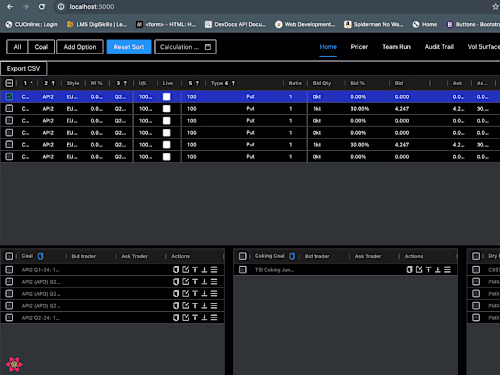Click Bid trader header in Coking Coal panel
Image resolution: width=500 pixels, height=375 pixels.
coord(317,256)
